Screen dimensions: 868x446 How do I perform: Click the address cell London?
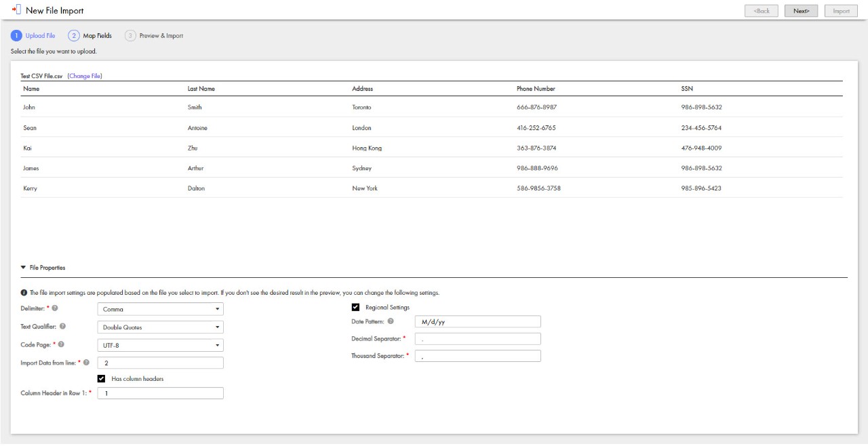click(361, 128)
